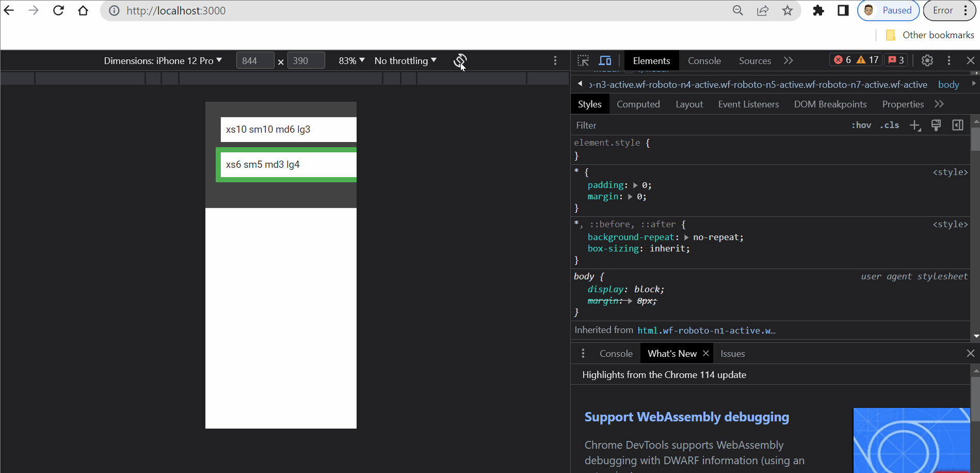Bookmark this page with the star

pyautogui.click(x=788, y=10)
